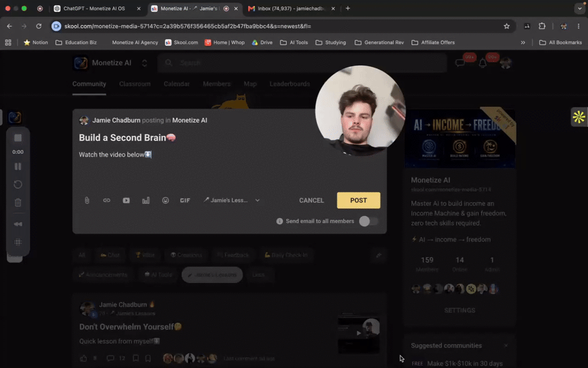The image size is (588, 368).
Task: Attach a file with the paperclip icon
Action: (x=87, y=200)
